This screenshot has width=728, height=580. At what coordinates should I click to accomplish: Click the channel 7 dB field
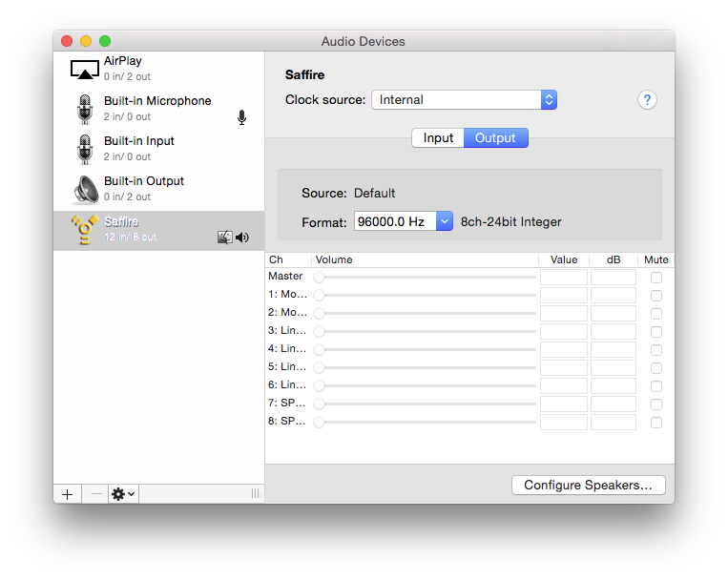pyautogui.click(x=614, y=404)
